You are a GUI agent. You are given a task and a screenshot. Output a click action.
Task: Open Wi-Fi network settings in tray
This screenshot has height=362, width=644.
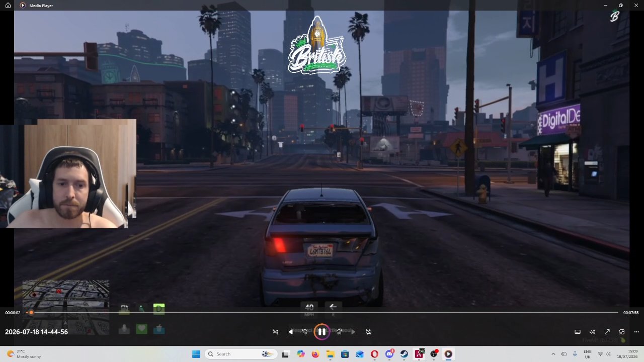click(600, 354)
